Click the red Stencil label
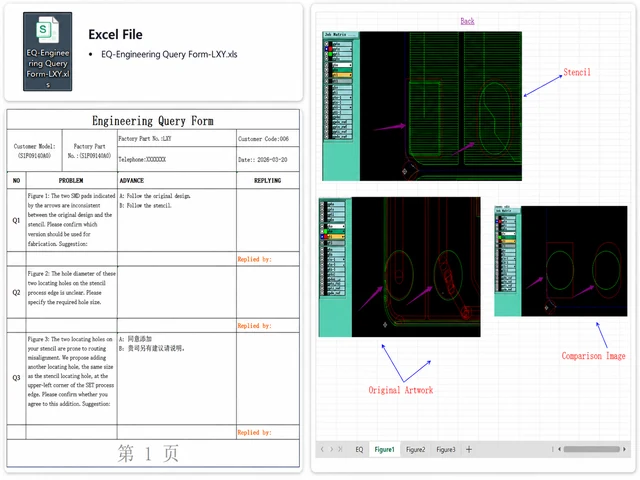Screen dimensions: 640x480 (577, 72)
